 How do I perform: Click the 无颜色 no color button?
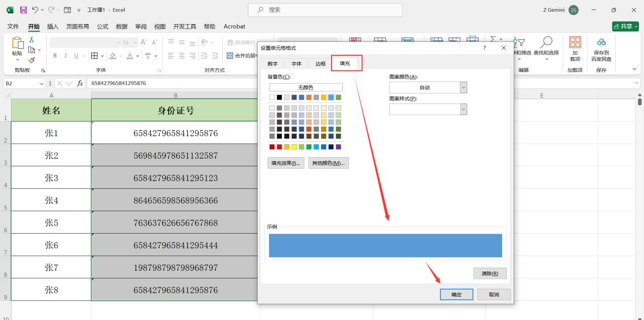coord(305,87)
